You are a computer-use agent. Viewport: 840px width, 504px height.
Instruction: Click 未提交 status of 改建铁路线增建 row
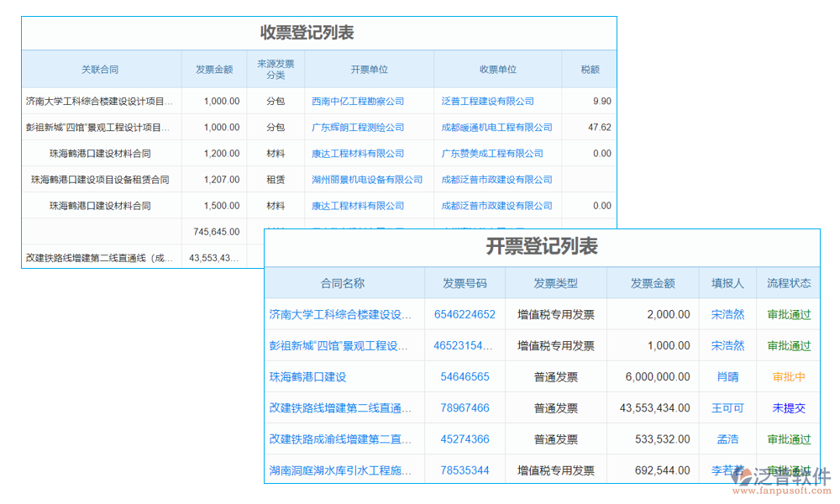[788, 407]
